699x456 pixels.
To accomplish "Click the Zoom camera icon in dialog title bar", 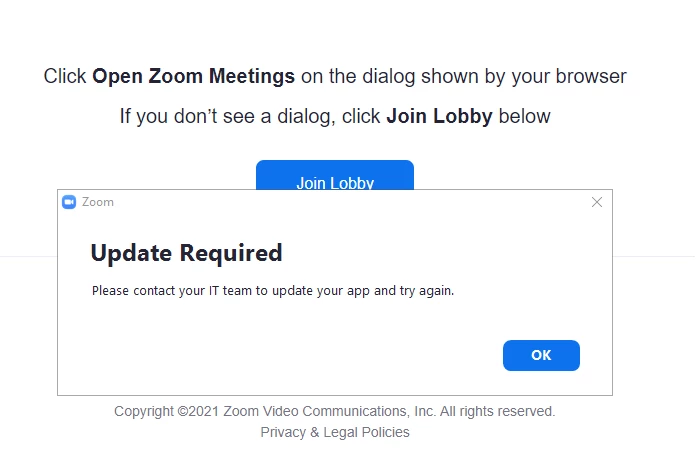I will (69, 202).
